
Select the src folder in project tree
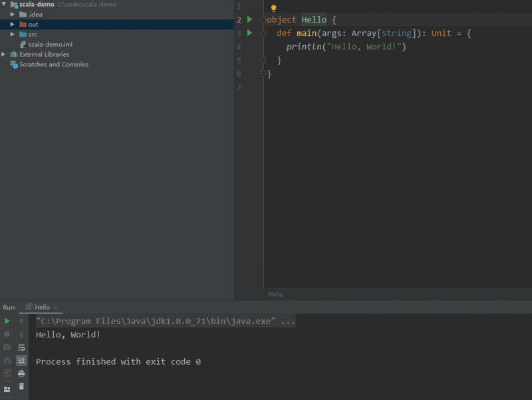(33, 35)
